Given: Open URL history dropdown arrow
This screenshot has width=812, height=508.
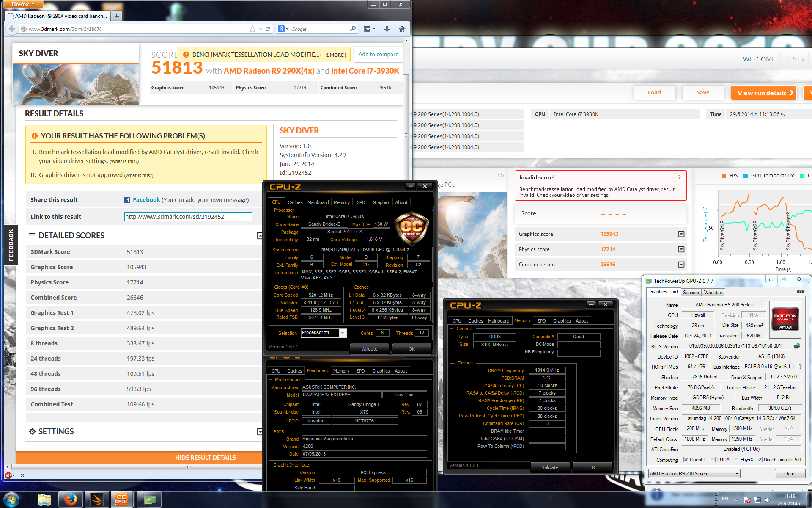Looking at the screenshot, I should click(x=261, y=29).
